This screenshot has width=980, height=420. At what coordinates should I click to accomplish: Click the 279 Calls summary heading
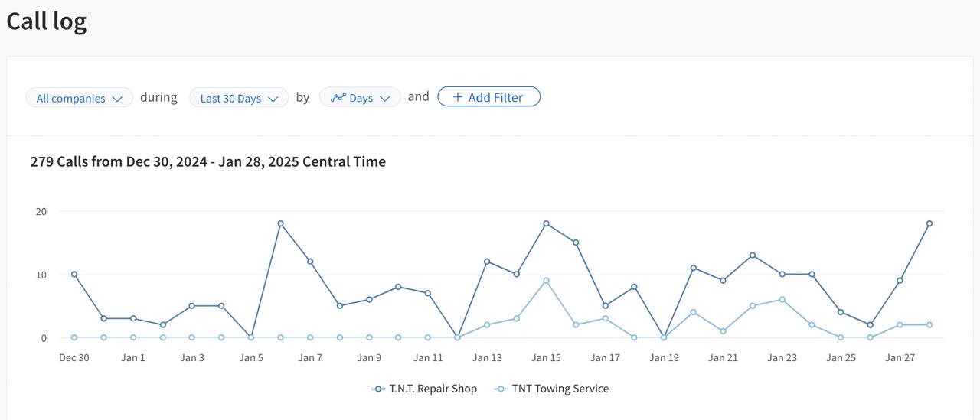(207, 161)
